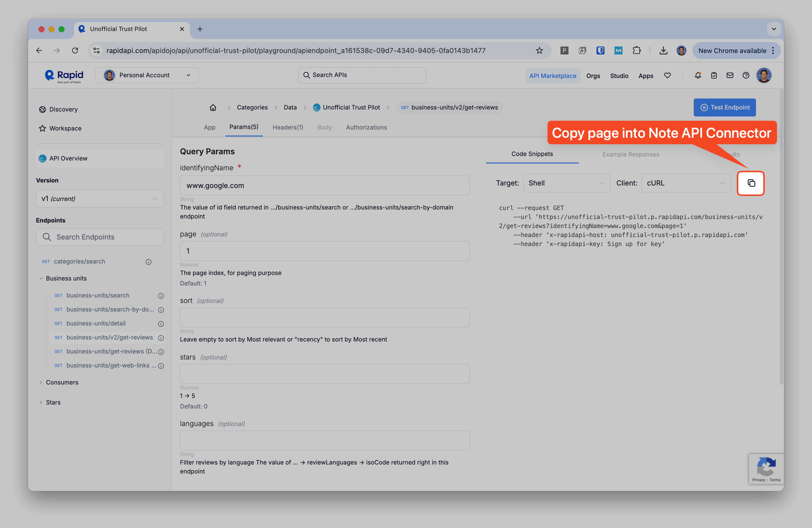This screenshot has width=812, height=528.
Task: Show info for business-units/detail endpoint
Action: pyautogui.click(x=161, y=324)
